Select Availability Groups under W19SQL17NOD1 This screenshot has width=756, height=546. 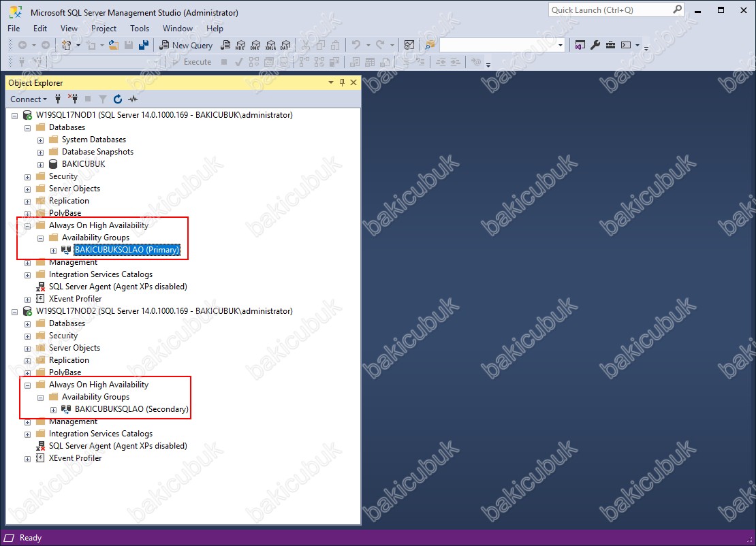click(x=95, y=238)
